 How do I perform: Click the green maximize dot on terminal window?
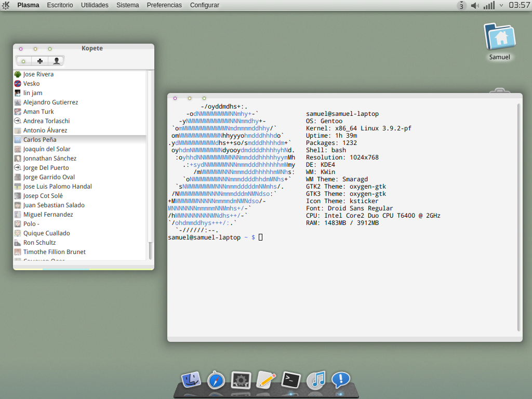tap(204, 98)
